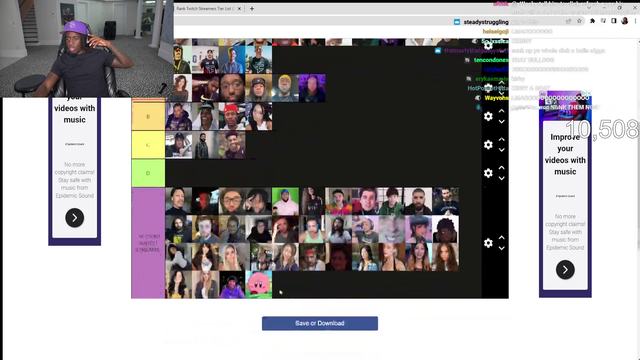Select the standing bearded man thumbnail in C tier
This screenshot has width=640, height=360.
[x=205, y=145]
